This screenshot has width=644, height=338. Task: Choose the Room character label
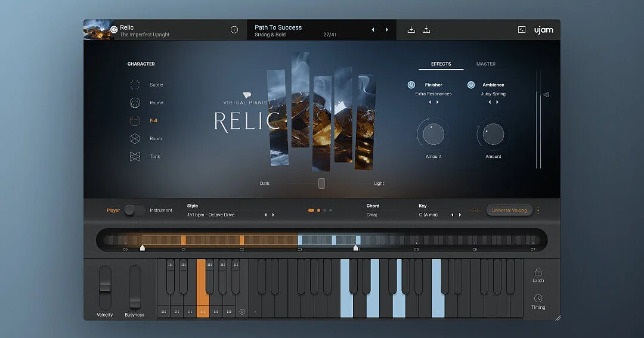coord(156,138)
